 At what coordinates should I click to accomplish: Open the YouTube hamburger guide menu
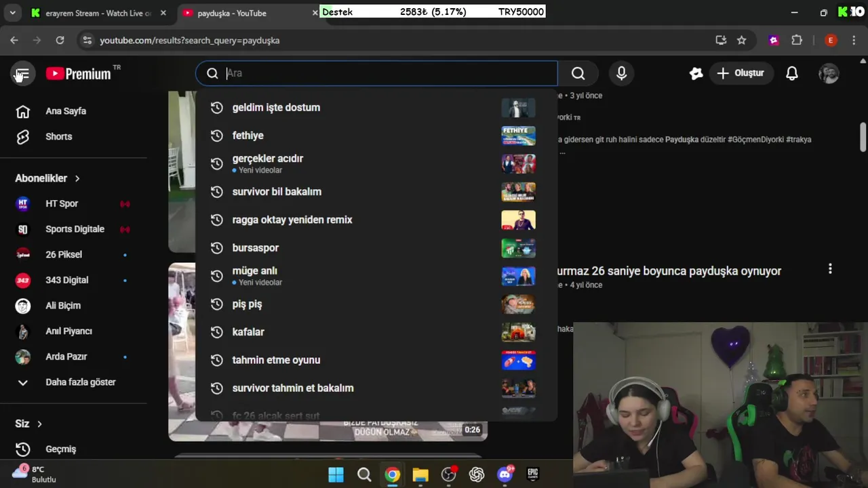pyautogui.click(x=22, y=74)
